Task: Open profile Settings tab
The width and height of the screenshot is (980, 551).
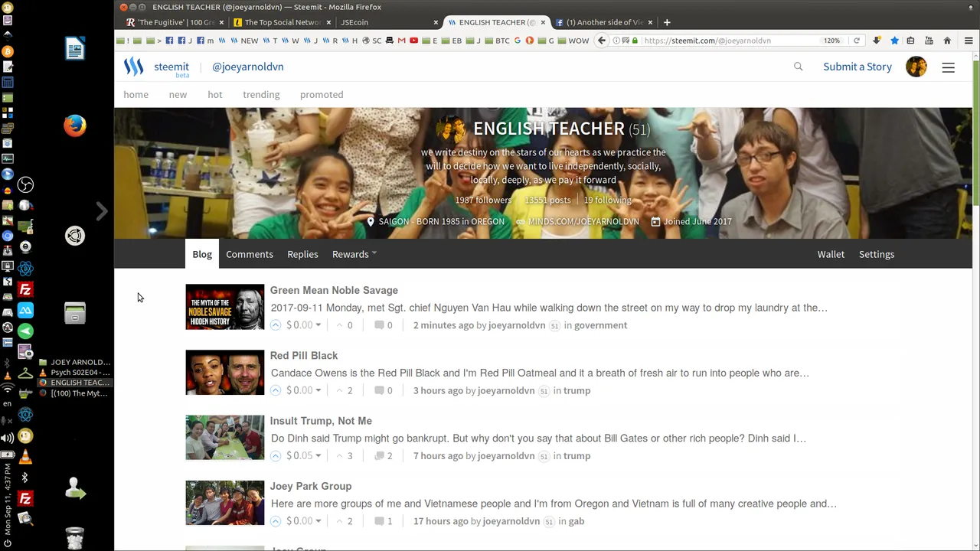Action: tap(877, 254)
